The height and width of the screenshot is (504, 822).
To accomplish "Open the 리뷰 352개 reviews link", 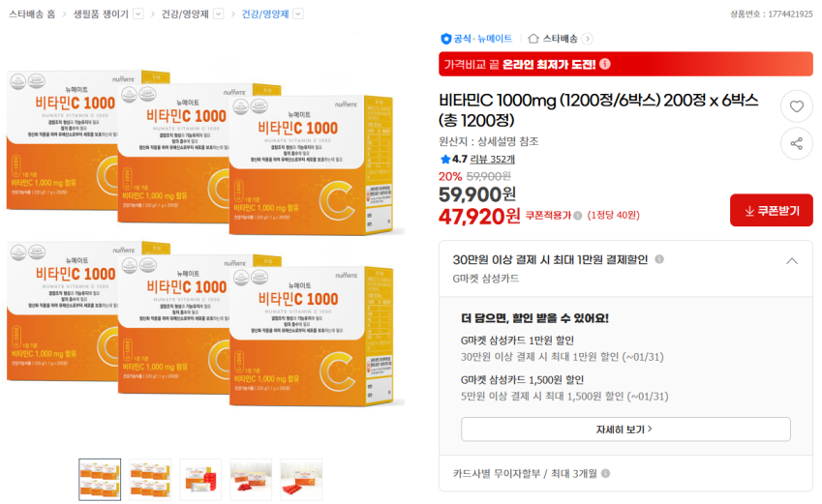I will pos(492,159).
